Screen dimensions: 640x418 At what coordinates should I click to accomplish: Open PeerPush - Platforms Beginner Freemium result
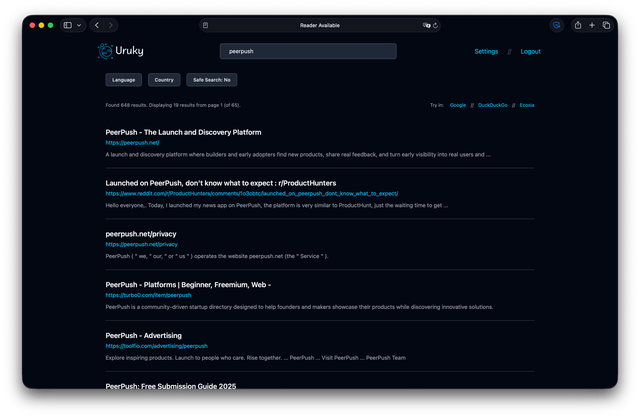(x=188, y=285)
